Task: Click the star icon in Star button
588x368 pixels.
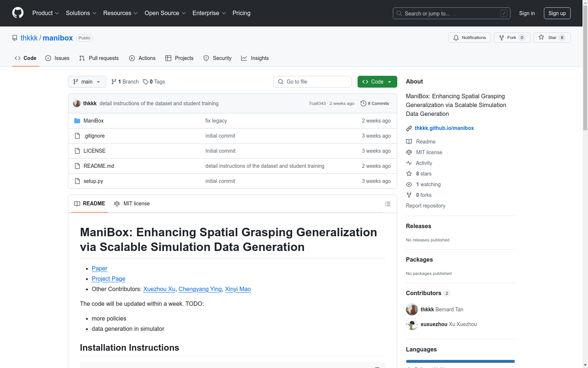Action: click(x=541, y=37)
